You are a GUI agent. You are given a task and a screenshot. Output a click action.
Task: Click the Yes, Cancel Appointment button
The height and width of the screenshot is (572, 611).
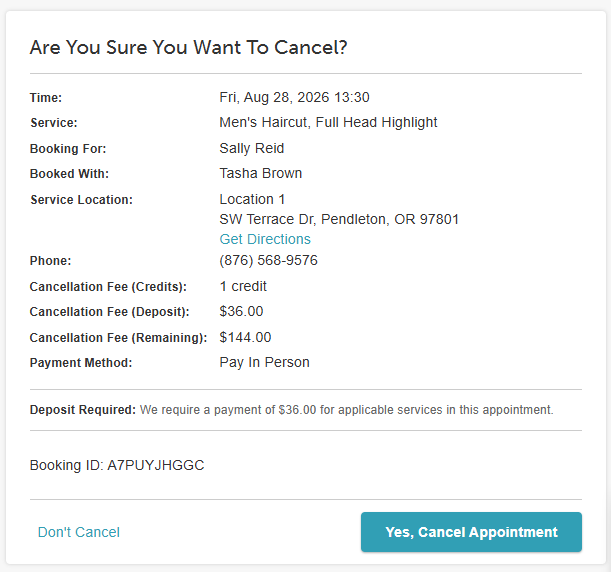click(471, 532)
